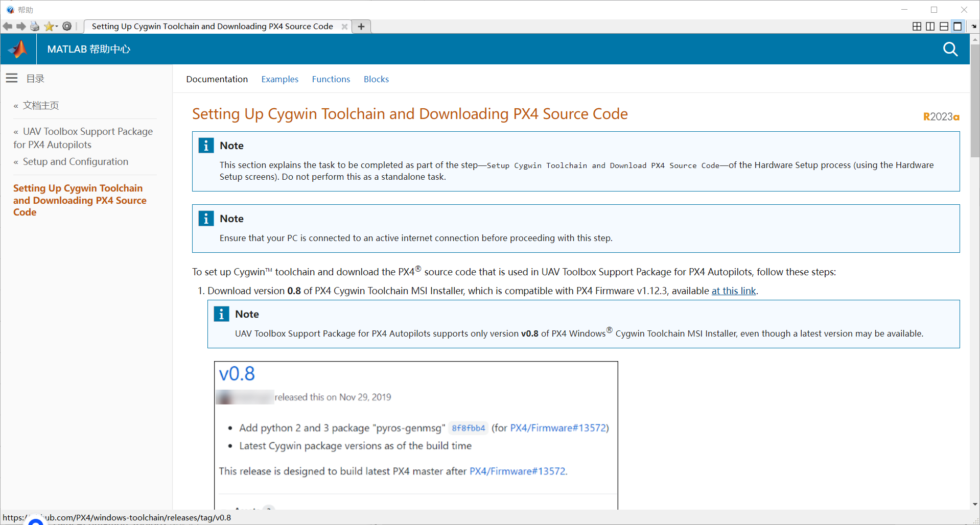Viewport: 980px width, 525px height.
Task: Open the favorites star menu
Action: pyautogui.click(x=50, y=27)
